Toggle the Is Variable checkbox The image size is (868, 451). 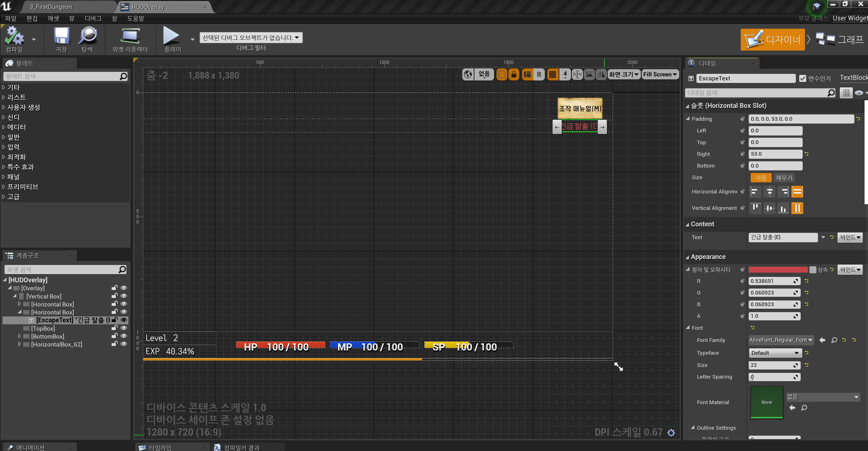[x=802, y=78]
